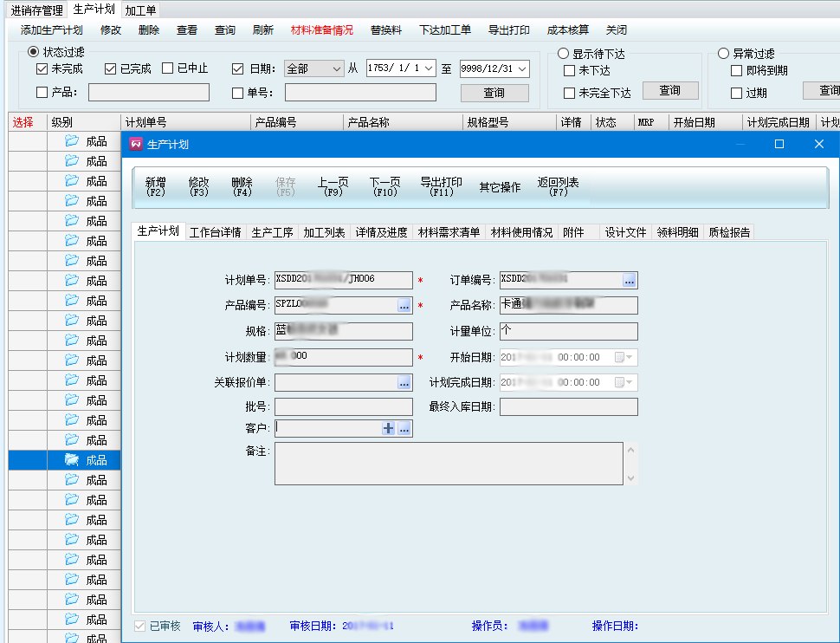Click 刷新 menu item

pyautogui.click(x=263, y=30)
